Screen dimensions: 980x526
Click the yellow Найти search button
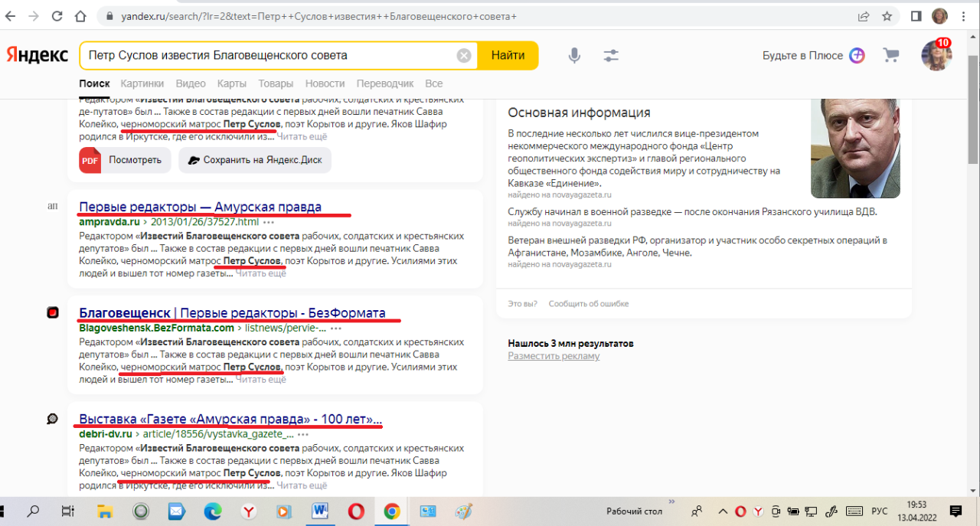point(508,55)
